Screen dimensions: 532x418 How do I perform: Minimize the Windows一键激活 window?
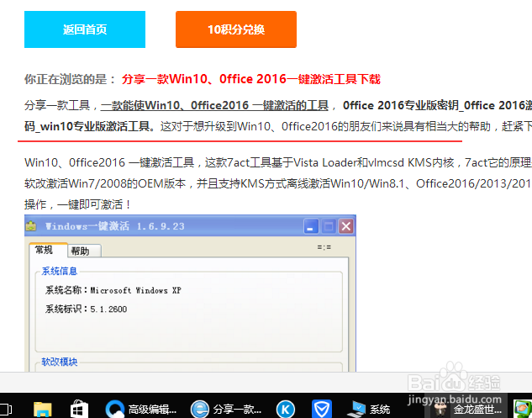click(x=311, y=226)
